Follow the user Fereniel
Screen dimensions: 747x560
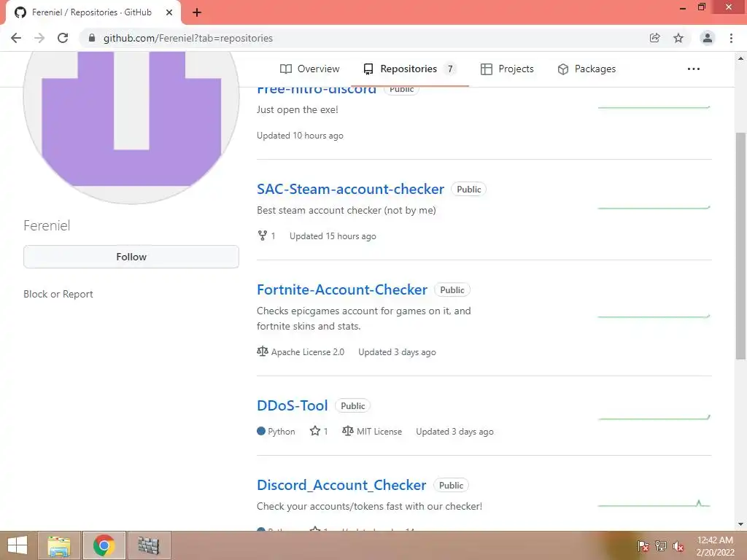tap(131, 257)
